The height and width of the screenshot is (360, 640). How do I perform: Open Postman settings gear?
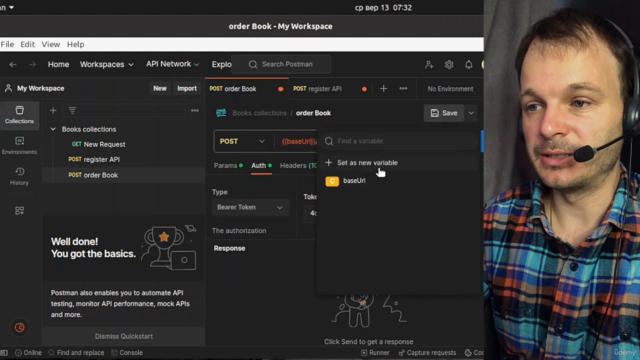[x=449, y=64]
